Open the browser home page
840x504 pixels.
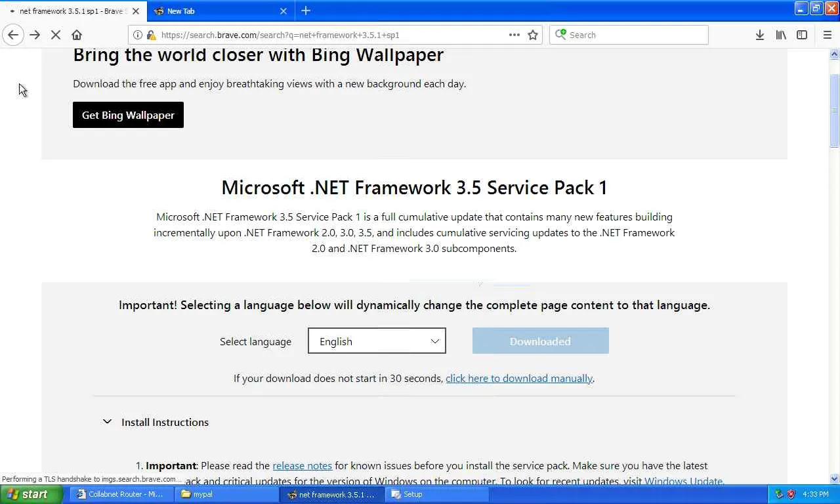[x=77, y=35]
